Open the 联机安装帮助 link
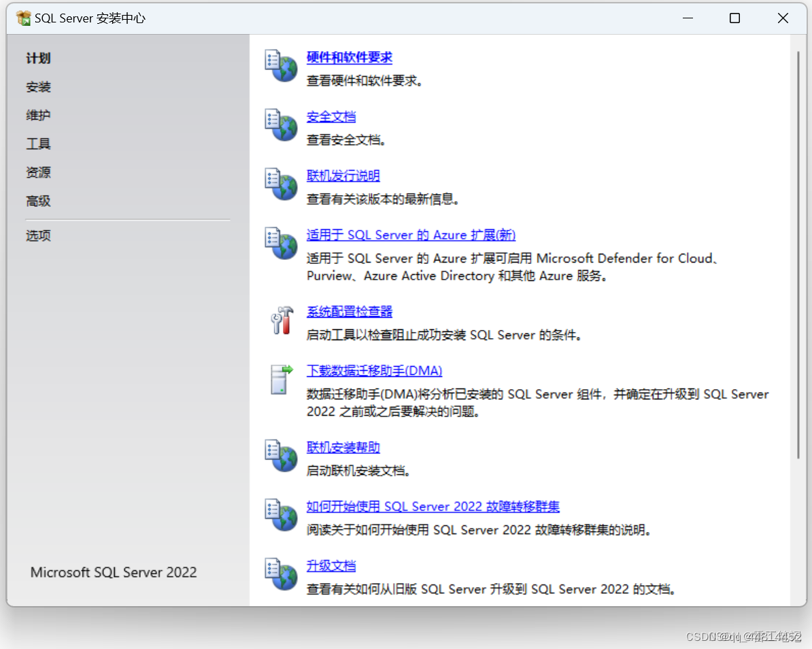The width and height of the screenshot is (812, 649). click(x=343, y=447)
